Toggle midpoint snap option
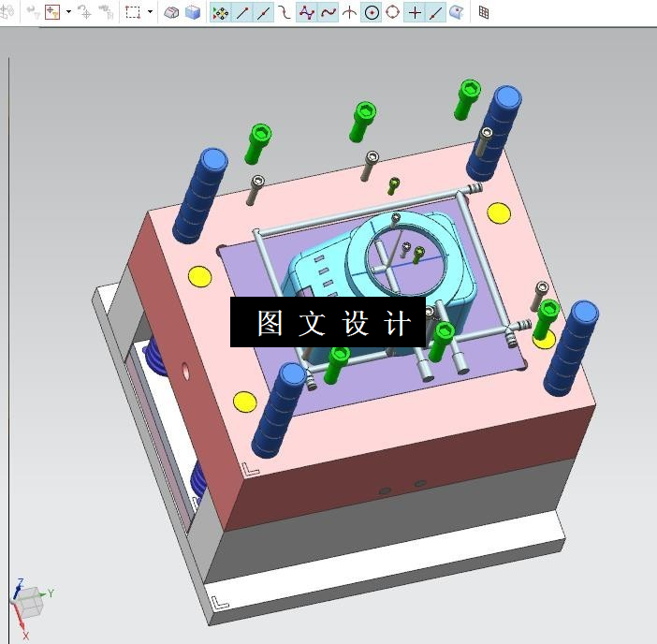 pos(264,12)
